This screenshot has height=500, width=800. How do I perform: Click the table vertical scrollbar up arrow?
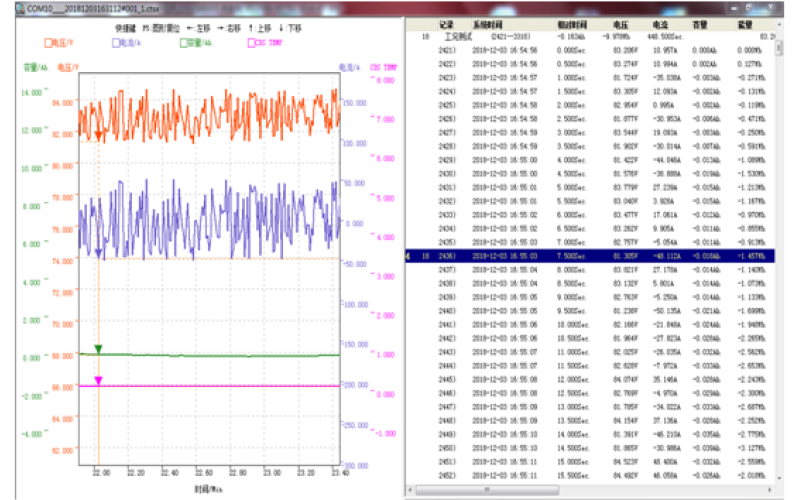pyautogui.click(x=779, y=24)
